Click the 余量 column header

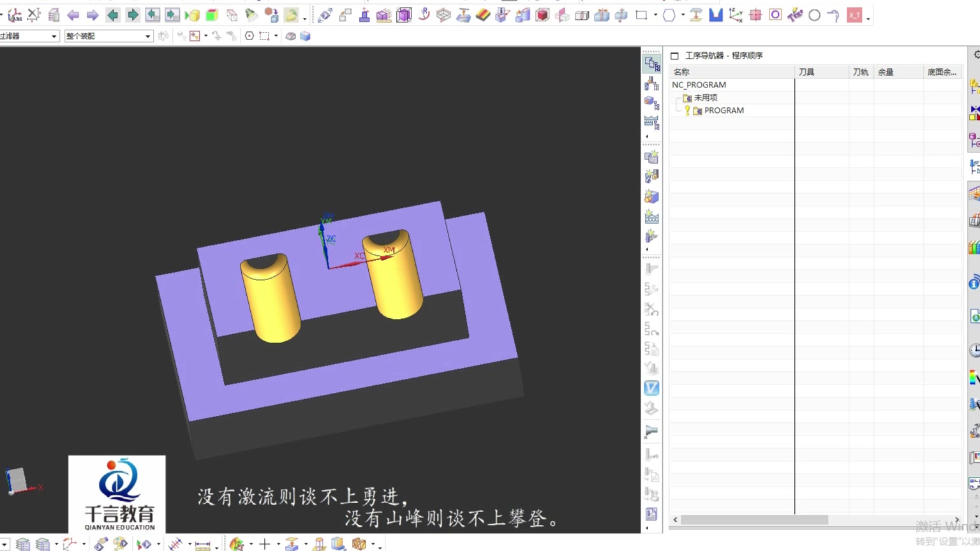898,72
